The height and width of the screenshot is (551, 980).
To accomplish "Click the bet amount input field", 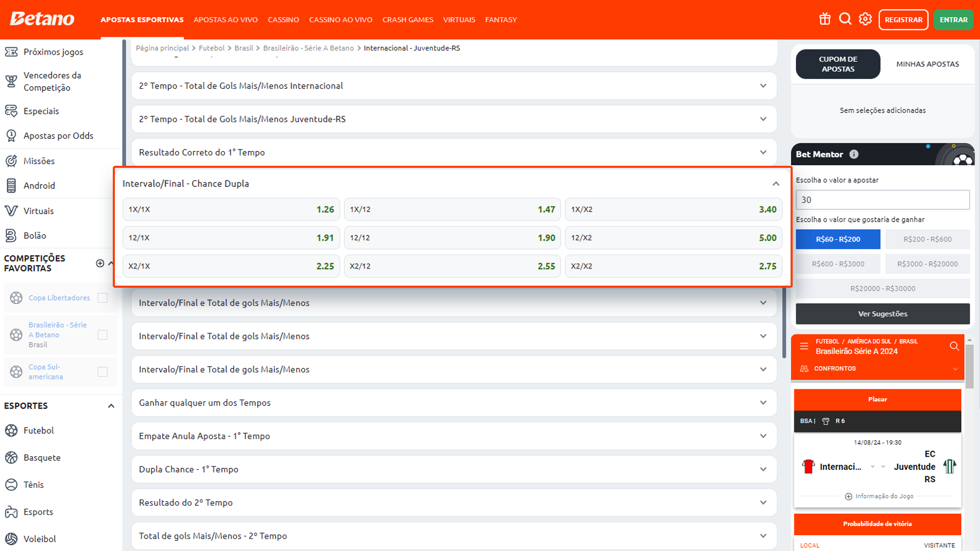I will [x=883, y=200].
